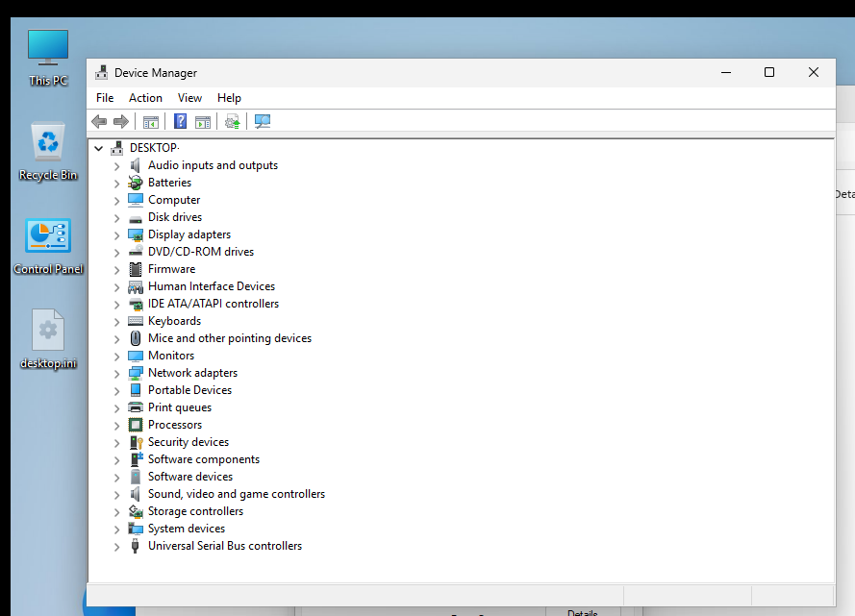Click the DVD/CD-ROM drives icon
This screenshot has width=855, height=616.
point(136,251)
